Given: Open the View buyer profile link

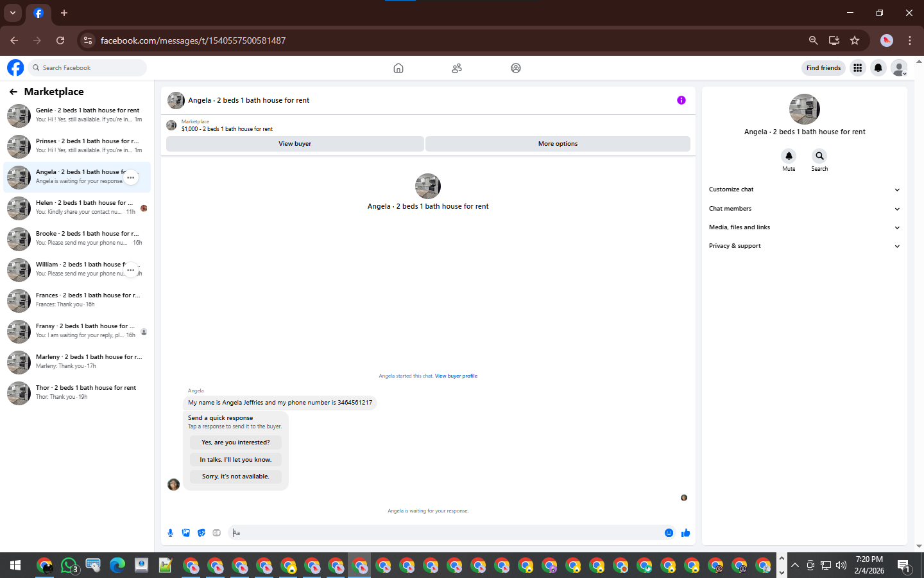Looking at the screenshot, I should pyautogui.click(x=456, y=376).
